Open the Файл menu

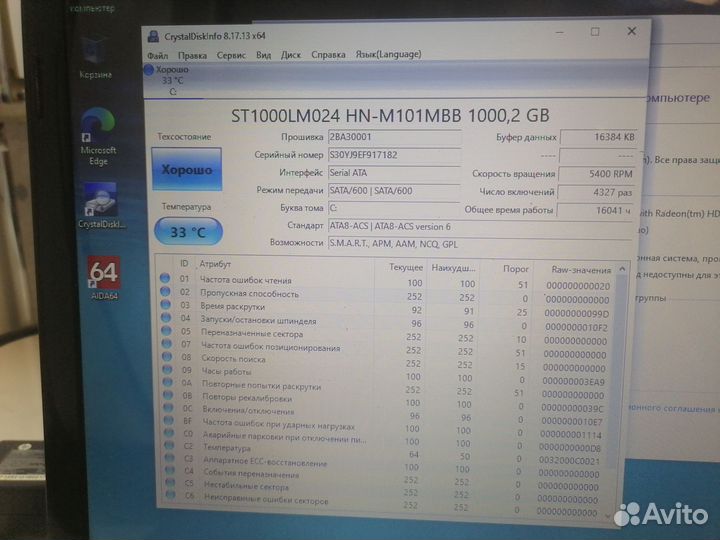(158, 55)
